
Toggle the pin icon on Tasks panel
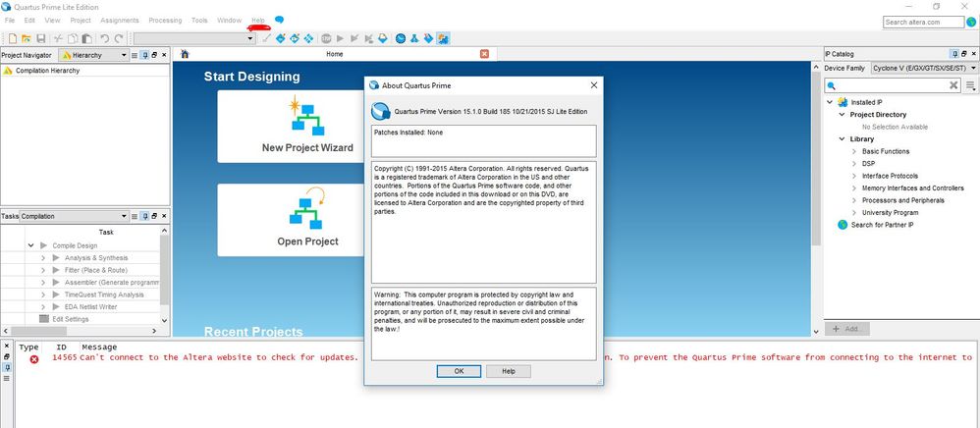[143, 216]
